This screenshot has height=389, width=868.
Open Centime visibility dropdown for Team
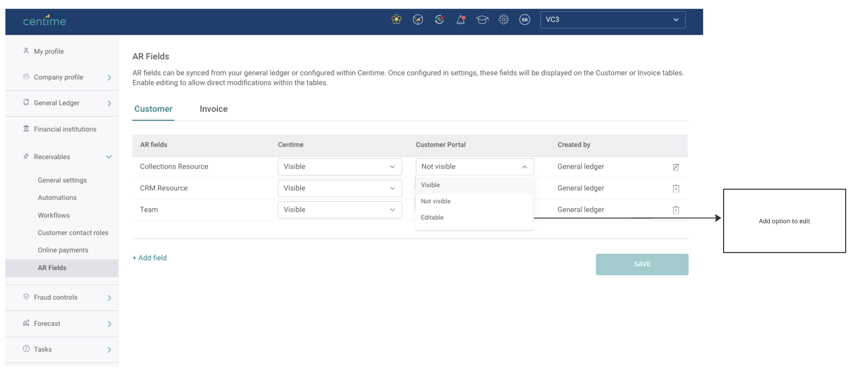click(x=340, y=210)
